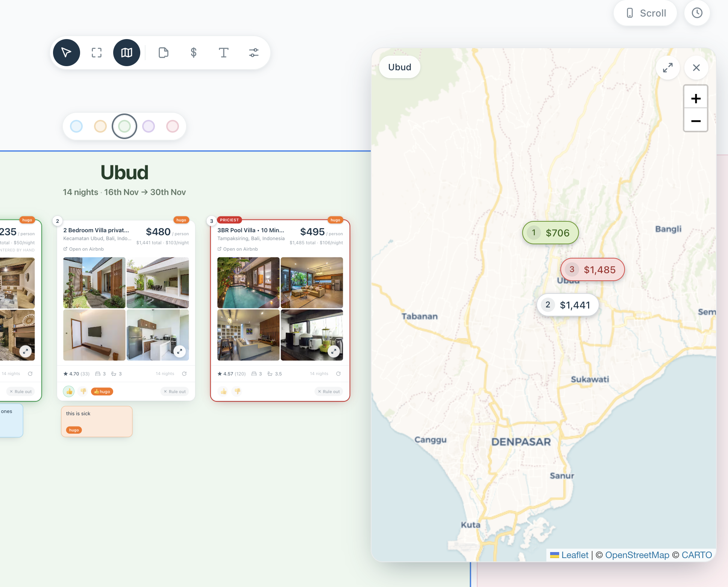728x587 pixels.
Task: Zoom in on the map
Action: (696, 98)
